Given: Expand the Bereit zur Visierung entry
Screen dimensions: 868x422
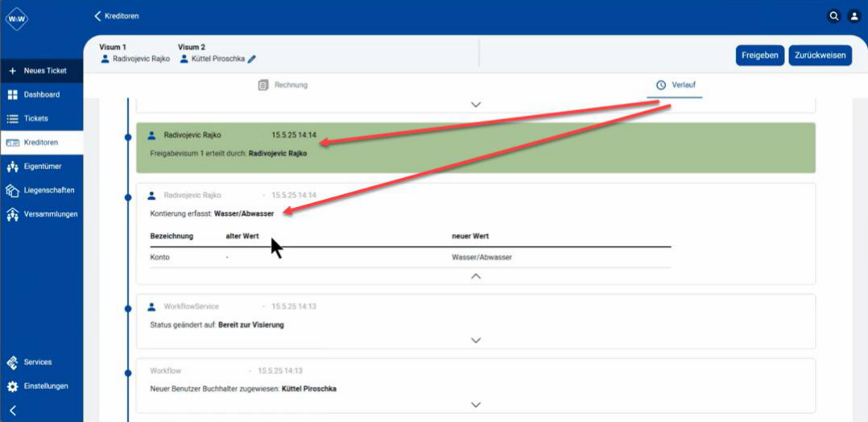Looking at the screenshot, I should 476,340.
